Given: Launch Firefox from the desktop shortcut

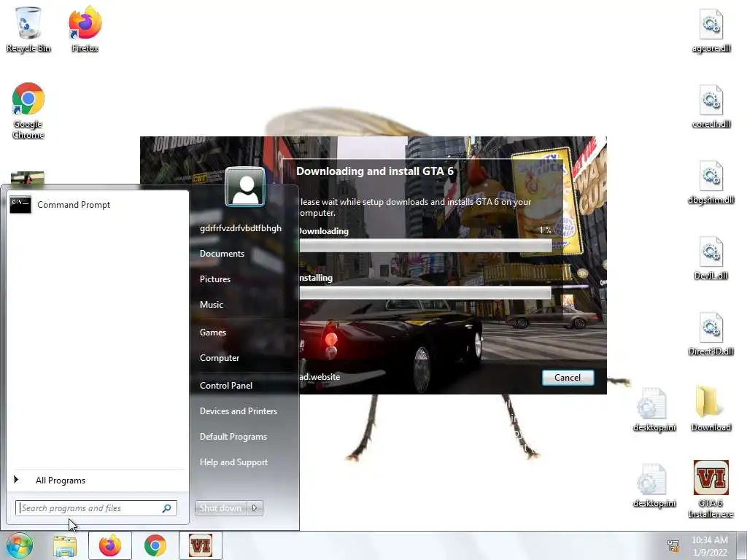Looking at the screenshot, I should coord(85,29).
